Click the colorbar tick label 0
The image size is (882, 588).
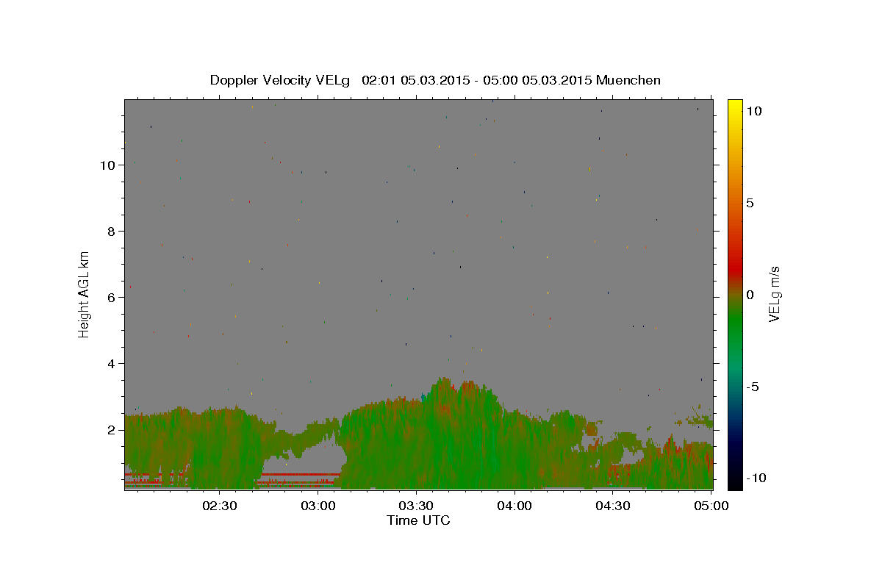tap(750, 295)
